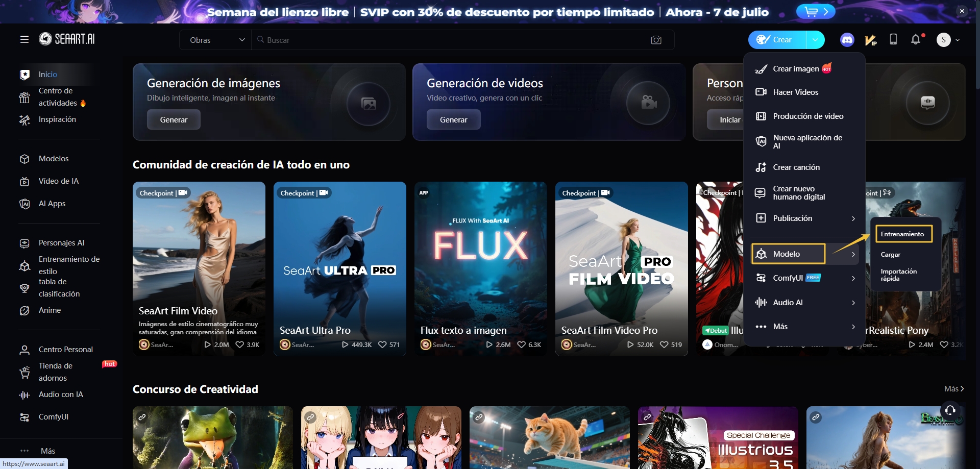Open the customer support headset icon
Image resolution: width=980 pixels, height=469 pixels.
click(950, 410)
